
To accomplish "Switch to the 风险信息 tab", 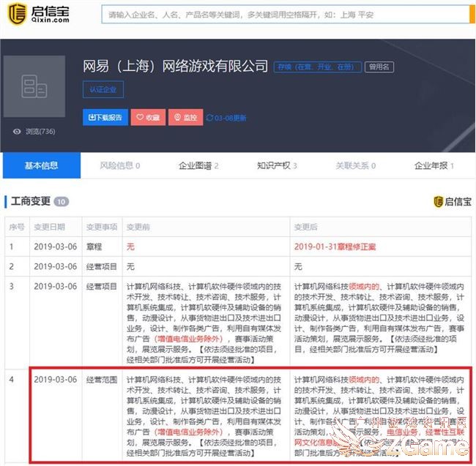I will tap(120, 165).
